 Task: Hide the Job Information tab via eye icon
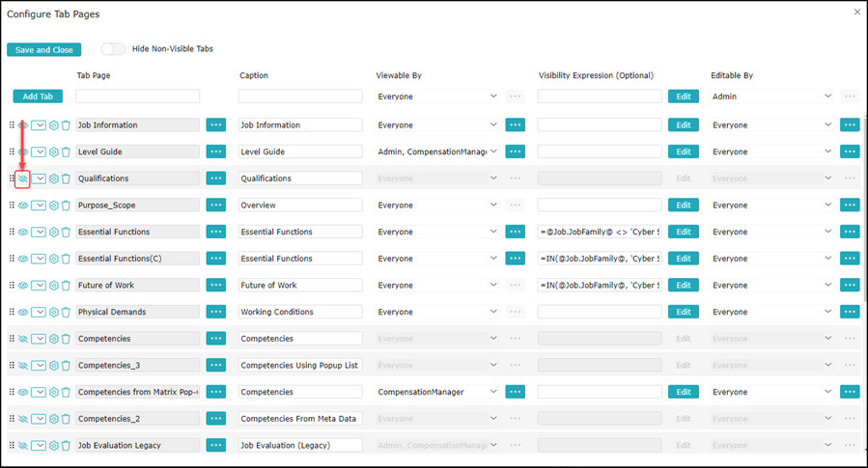(23, 125)
